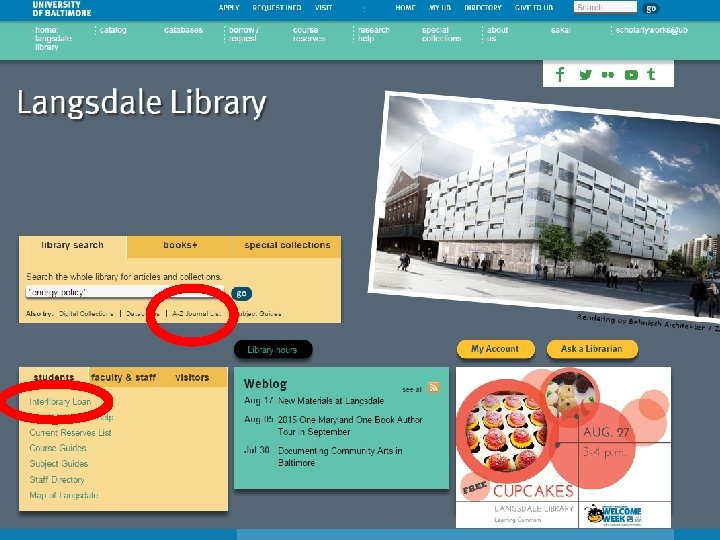Open Subject Guides link under search box

point(257,314)
